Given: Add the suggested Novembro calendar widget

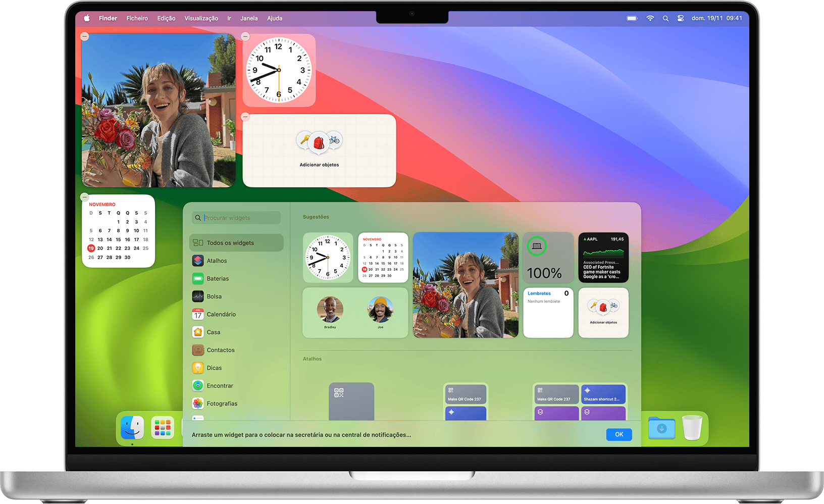Looking at the screenshot, I should click(383, 258).
